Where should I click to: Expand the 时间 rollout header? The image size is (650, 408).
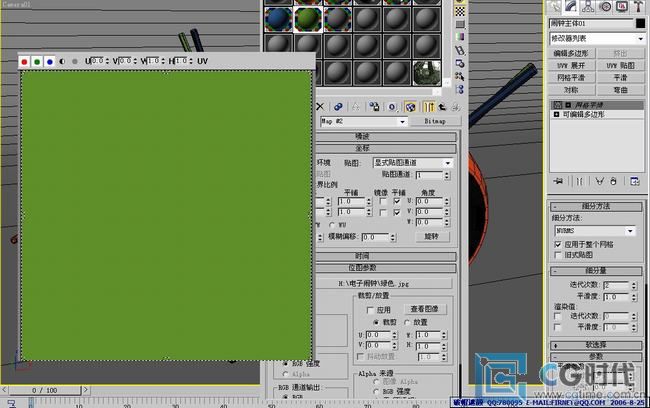click(386, 256)
